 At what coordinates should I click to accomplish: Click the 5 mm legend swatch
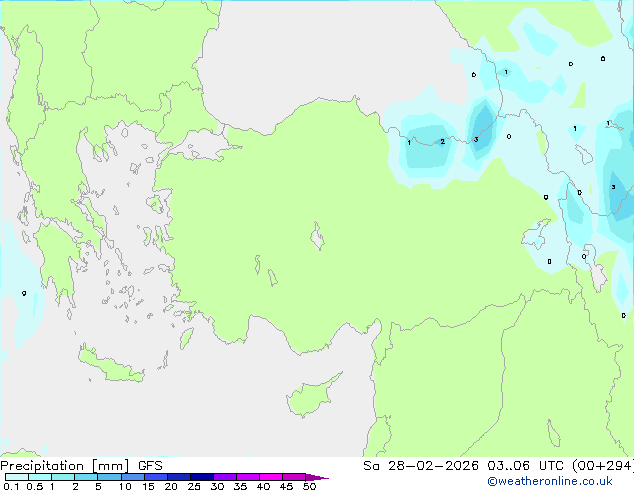click(x=109, y=477)
